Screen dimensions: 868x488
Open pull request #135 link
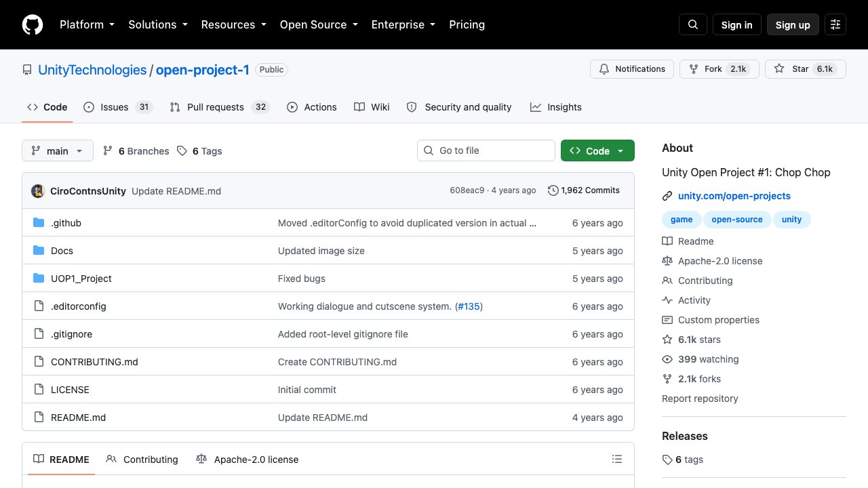pos(469,306)
